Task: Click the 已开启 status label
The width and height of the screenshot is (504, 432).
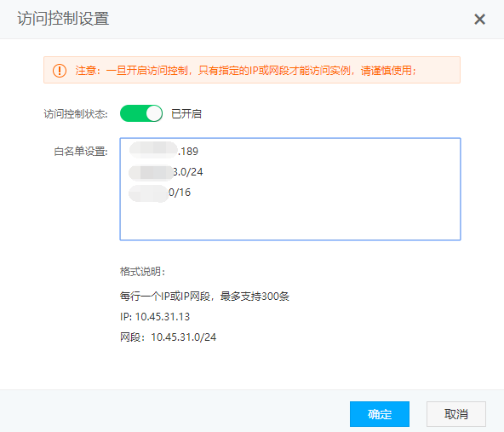Action: point(186,113)
